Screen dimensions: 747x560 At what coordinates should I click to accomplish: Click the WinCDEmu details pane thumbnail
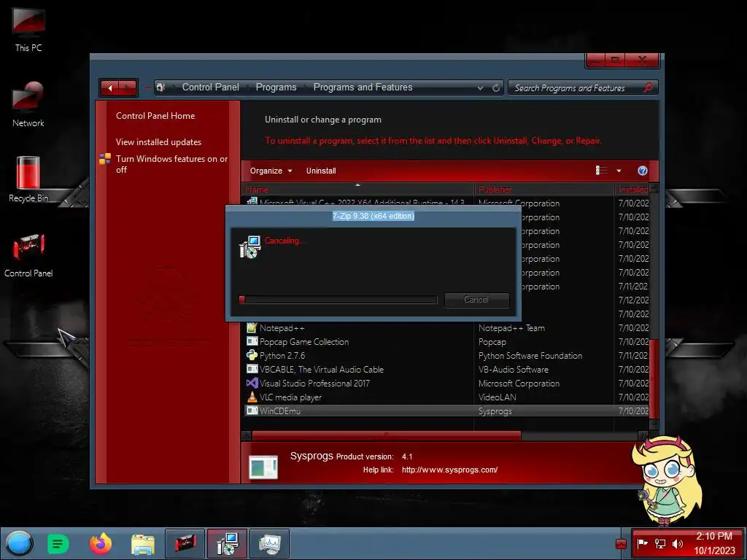263,467
